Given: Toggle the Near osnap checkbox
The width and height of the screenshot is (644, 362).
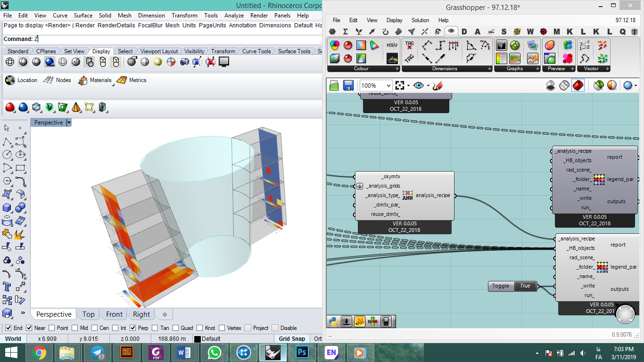Looking at the screenshot, I should tap(29, 328).
